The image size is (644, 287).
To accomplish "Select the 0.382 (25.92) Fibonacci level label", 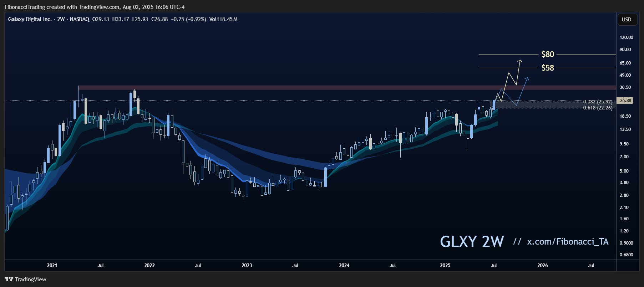I will [598, 102].
